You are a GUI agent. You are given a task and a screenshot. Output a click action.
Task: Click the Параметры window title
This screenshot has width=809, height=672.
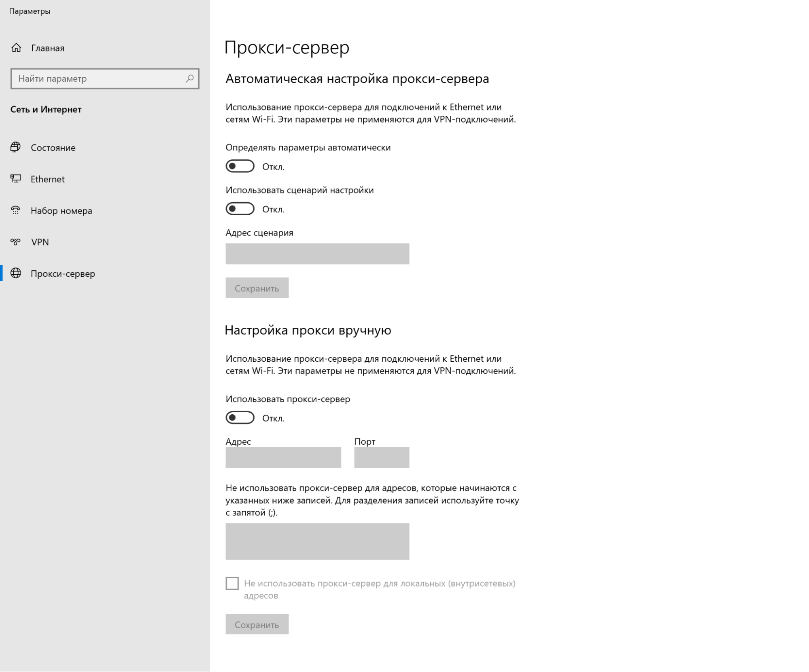coord(30,11)
